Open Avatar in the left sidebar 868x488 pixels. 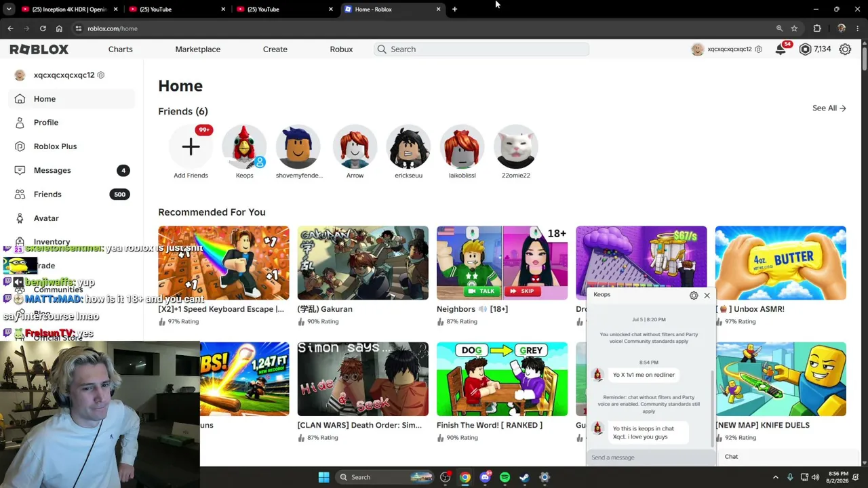click(x=72, y=218)
